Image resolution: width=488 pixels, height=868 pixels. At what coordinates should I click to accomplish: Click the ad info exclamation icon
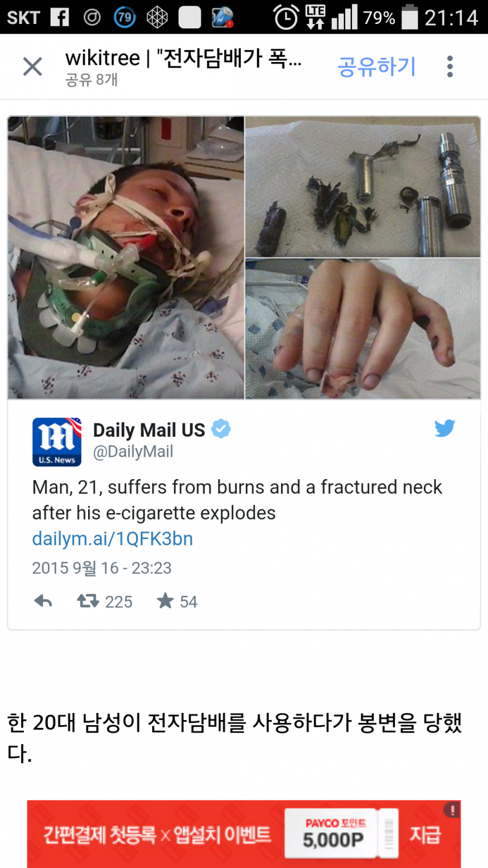pos(452,809)
